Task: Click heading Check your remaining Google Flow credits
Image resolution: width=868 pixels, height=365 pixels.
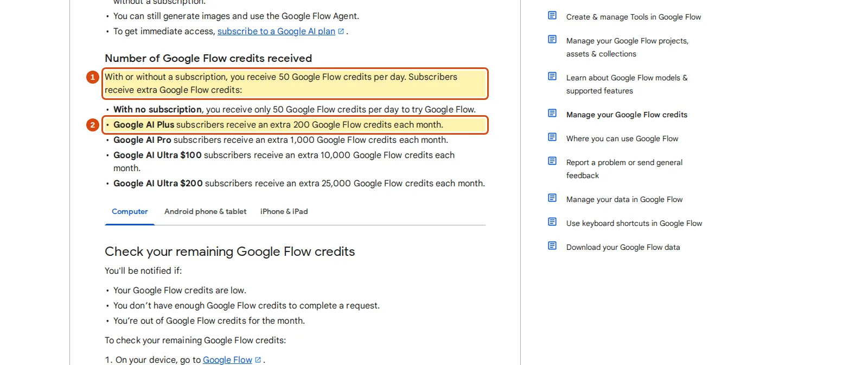Action: tap(229, 252)
